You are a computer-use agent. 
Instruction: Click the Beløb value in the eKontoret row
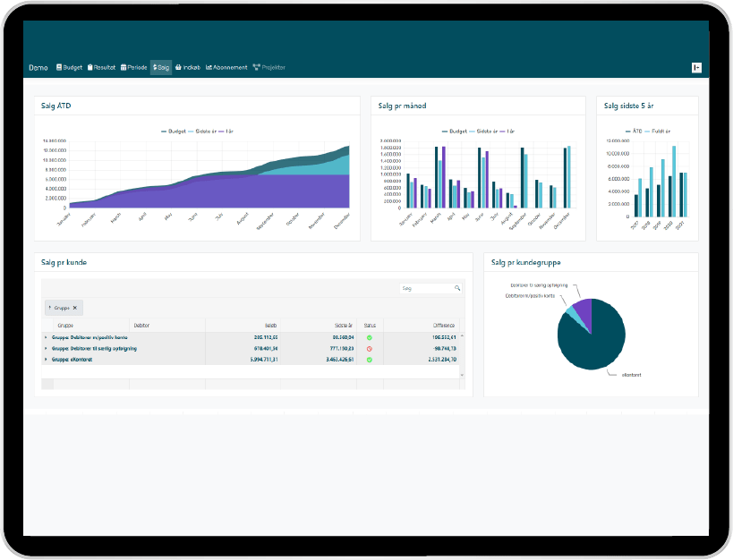[x=264, y=360]
